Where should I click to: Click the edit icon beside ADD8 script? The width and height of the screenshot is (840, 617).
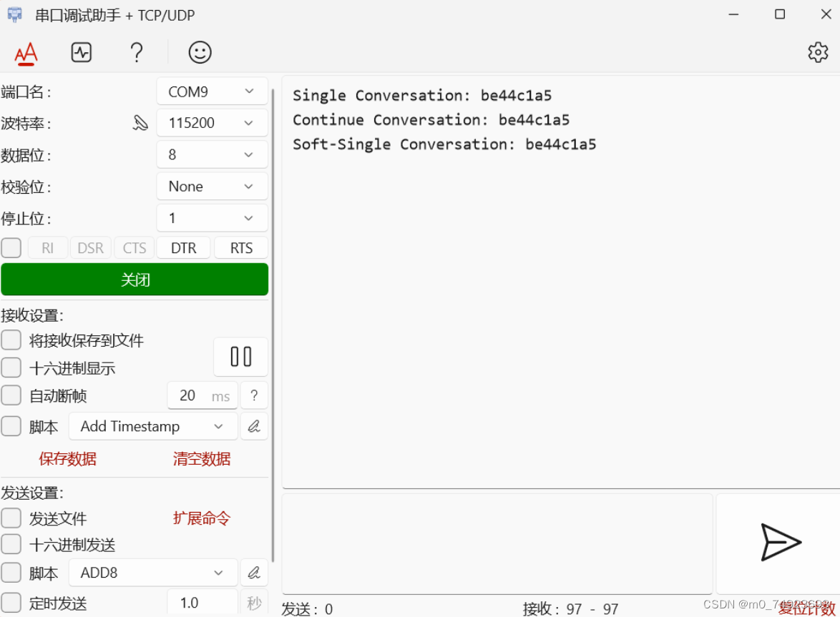coord(254,572)
